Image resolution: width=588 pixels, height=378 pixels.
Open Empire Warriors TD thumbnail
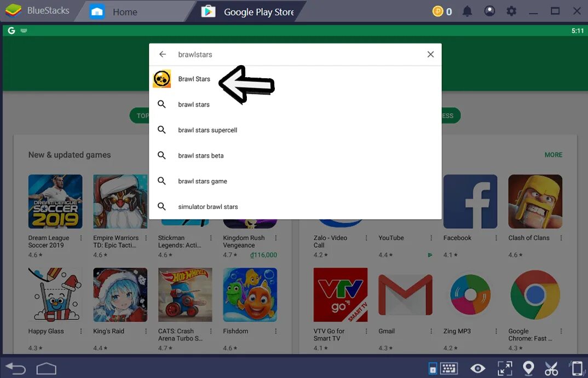point(120,201)
